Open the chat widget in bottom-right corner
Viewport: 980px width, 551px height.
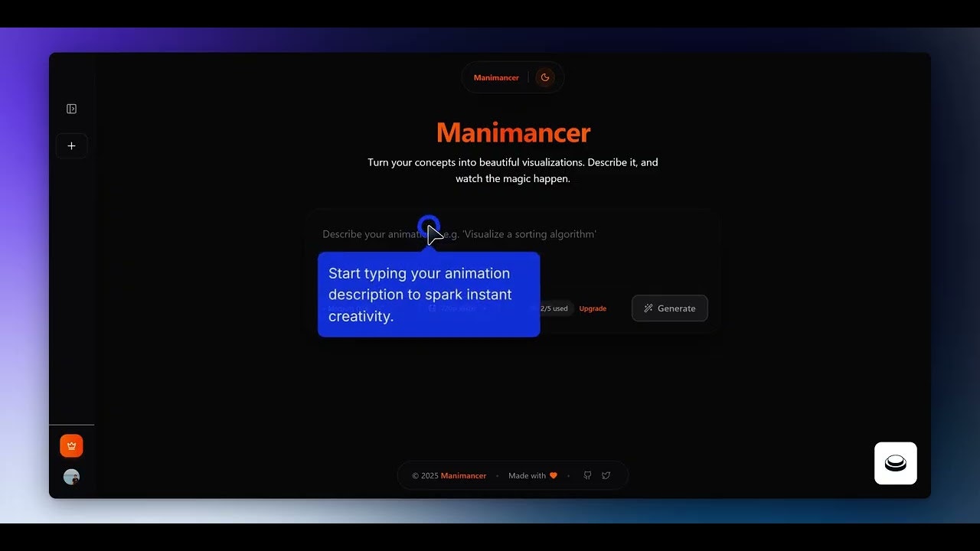pos(895,462)
